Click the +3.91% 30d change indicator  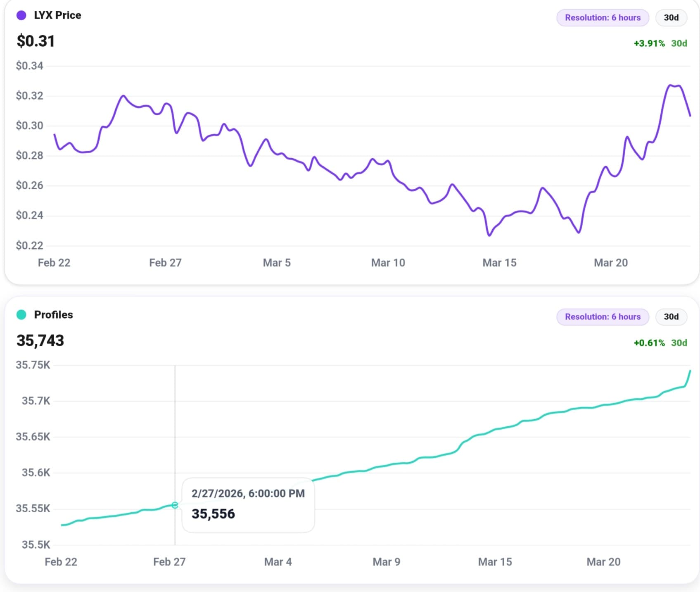[x=660, y=43]
